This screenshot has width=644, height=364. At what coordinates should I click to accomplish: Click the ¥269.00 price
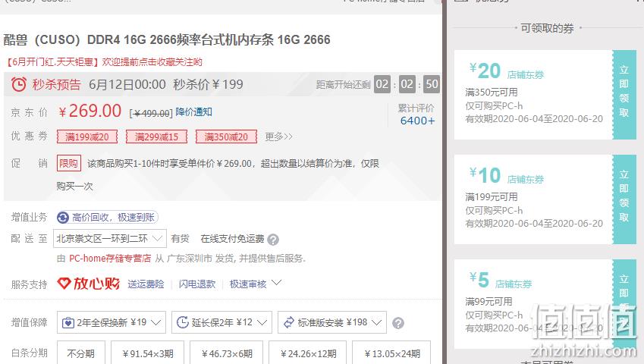[90, 111]
